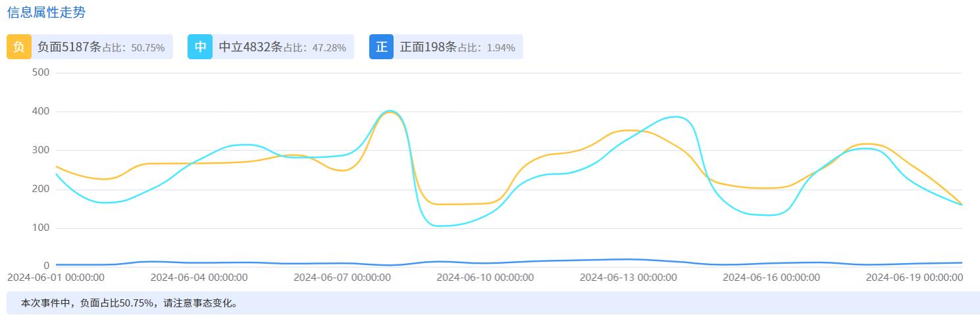Click the 信息属性走势 chart title

point(46,12)
